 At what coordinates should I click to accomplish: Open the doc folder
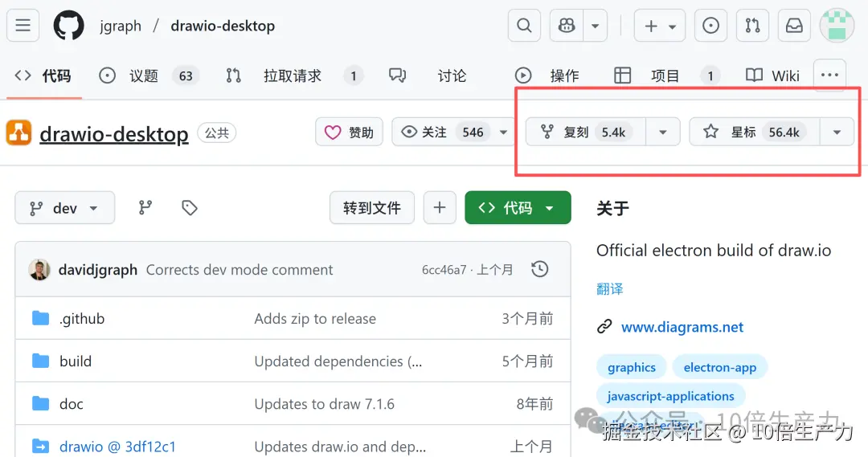point(72,404)
